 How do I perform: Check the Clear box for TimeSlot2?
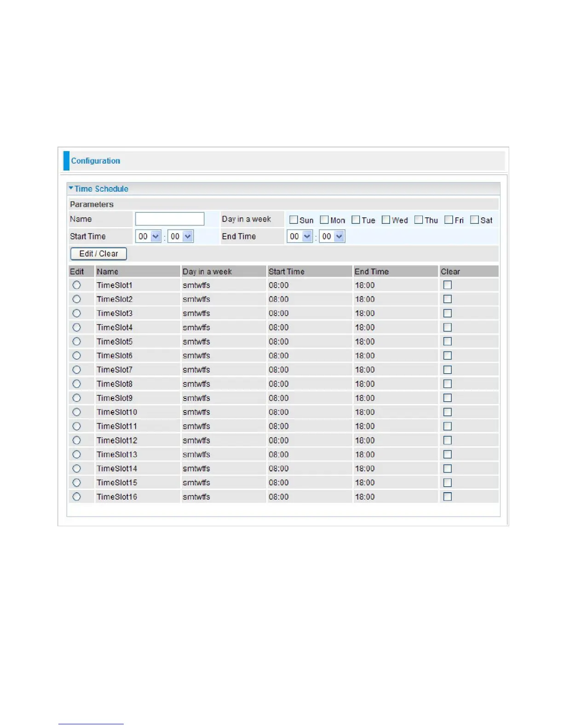tap(448, 299)
